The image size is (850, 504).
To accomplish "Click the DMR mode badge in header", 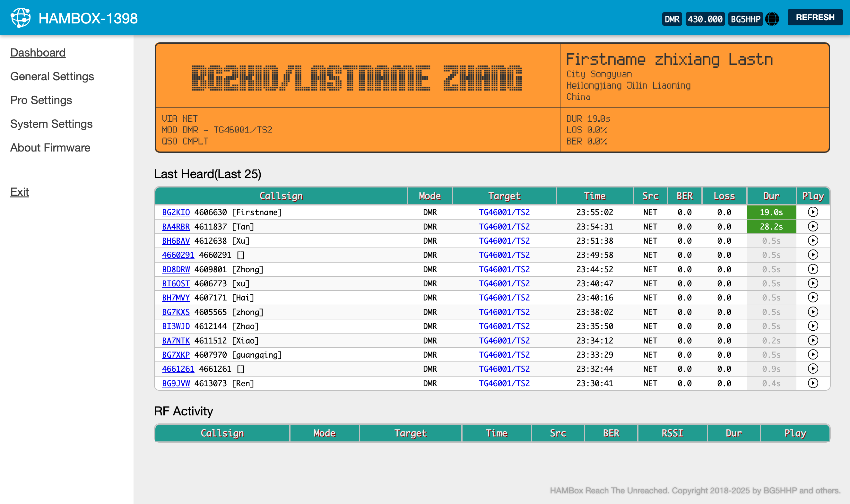I will coord(672,19).
